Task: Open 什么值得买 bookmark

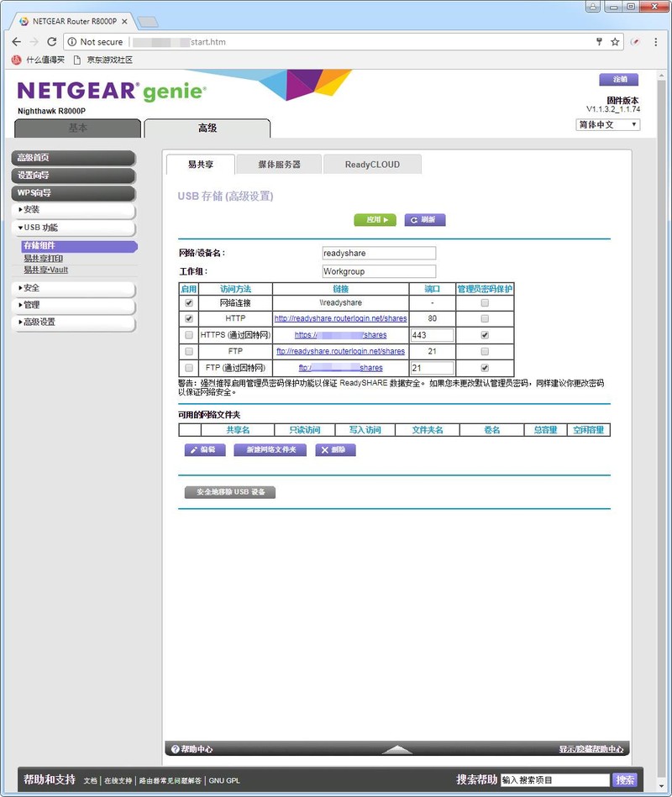Action: (x=39, y=60)
